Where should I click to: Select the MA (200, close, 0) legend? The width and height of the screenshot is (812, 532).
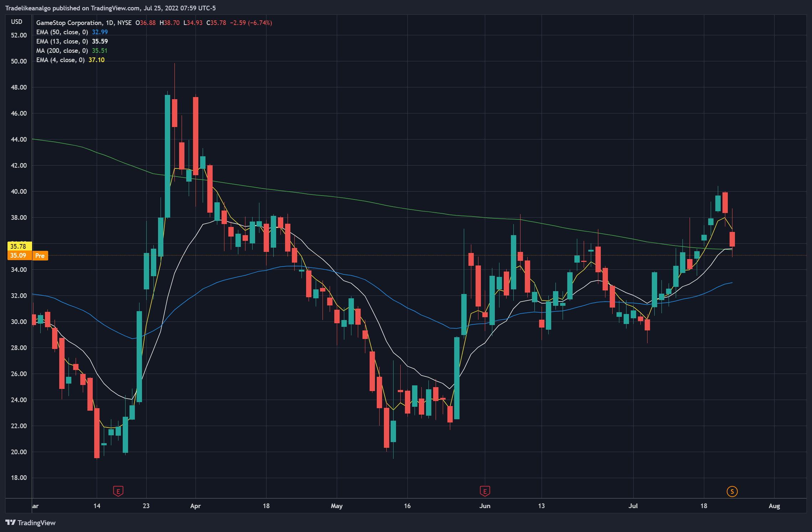coord(62,51)
